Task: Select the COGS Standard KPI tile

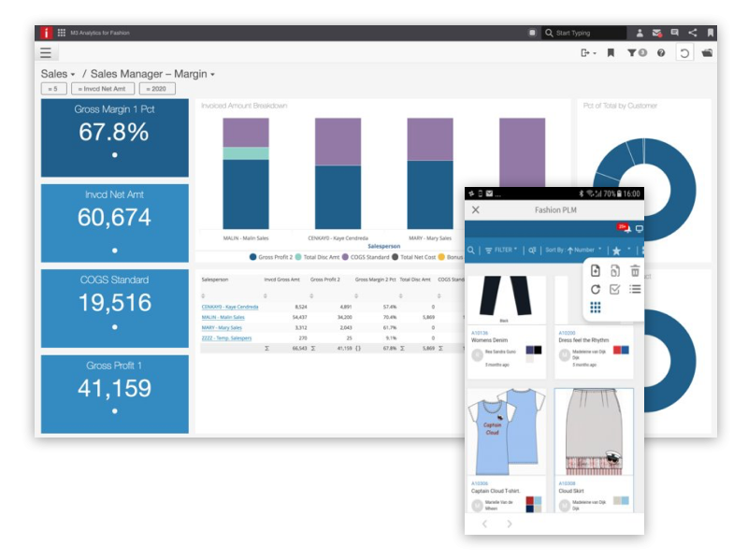Action: [x=114, y=309]
